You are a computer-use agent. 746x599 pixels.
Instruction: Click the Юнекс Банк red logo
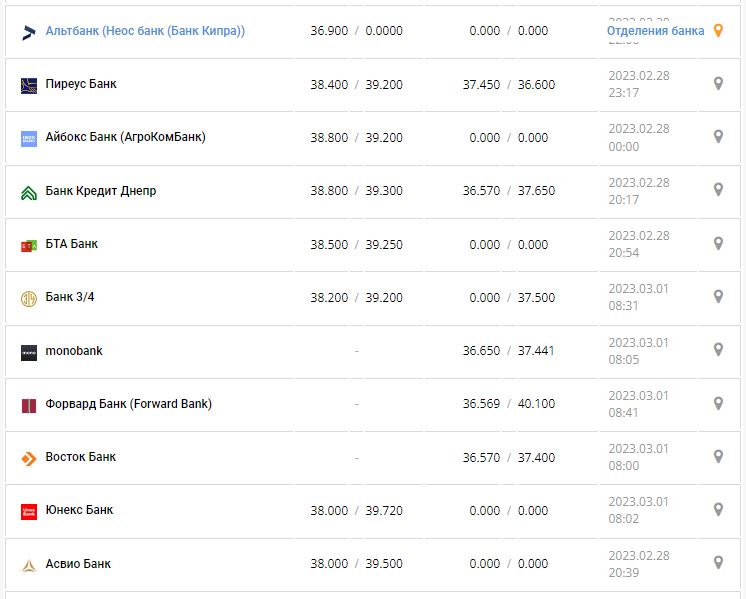click(x=28, y=511)
